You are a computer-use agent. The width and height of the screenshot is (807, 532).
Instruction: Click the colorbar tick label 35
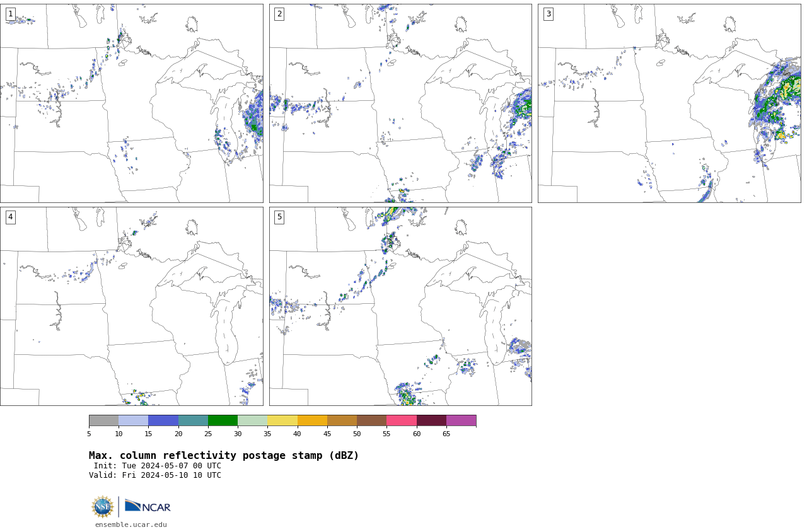[267, 434]
